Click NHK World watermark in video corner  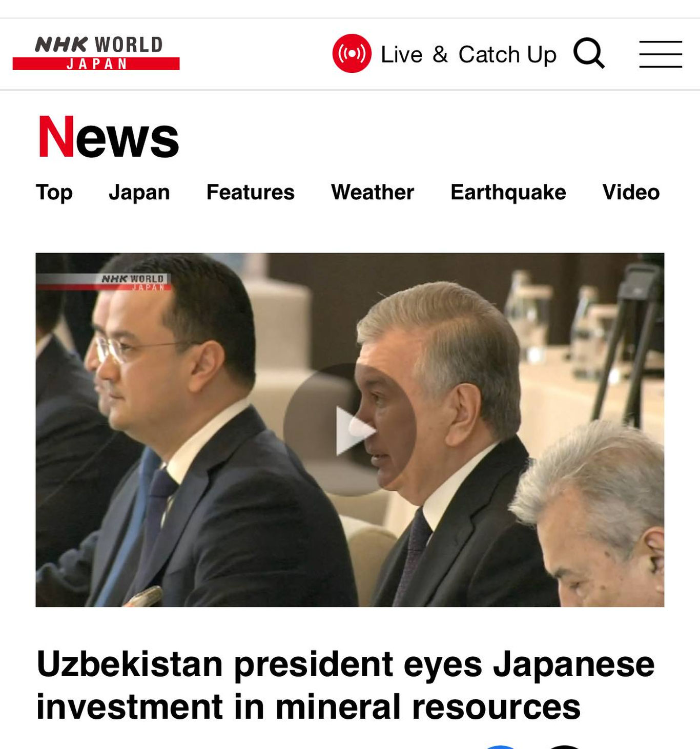pos(132,282)
